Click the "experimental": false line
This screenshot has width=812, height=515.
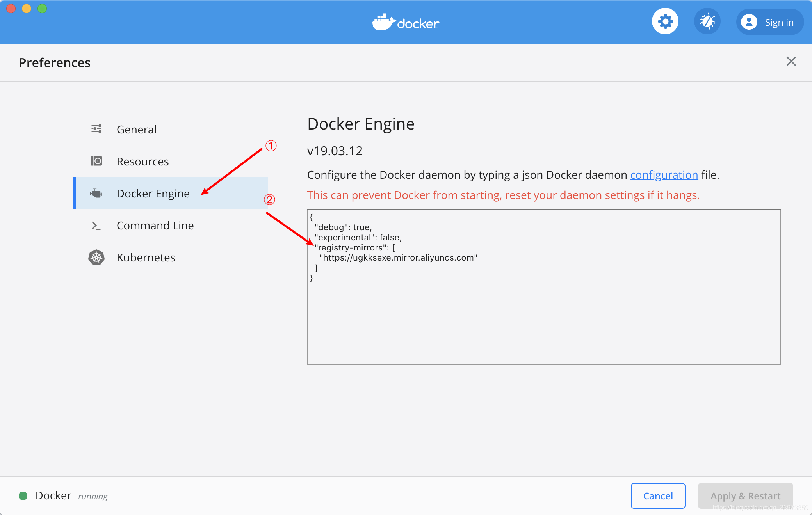pyautogui.click(x=358, y=237)
